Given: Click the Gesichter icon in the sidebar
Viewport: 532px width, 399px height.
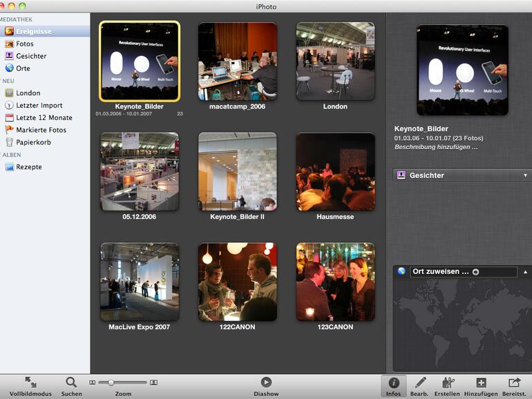Looking at the screenshot, I should point(9,56).
